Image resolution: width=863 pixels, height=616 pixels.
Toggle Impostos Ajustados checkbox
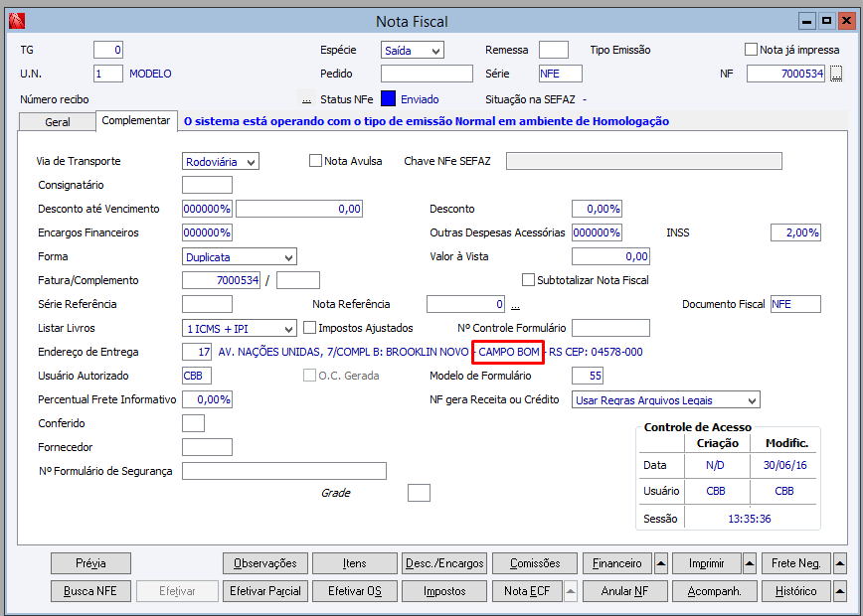(x=310, y=328)
